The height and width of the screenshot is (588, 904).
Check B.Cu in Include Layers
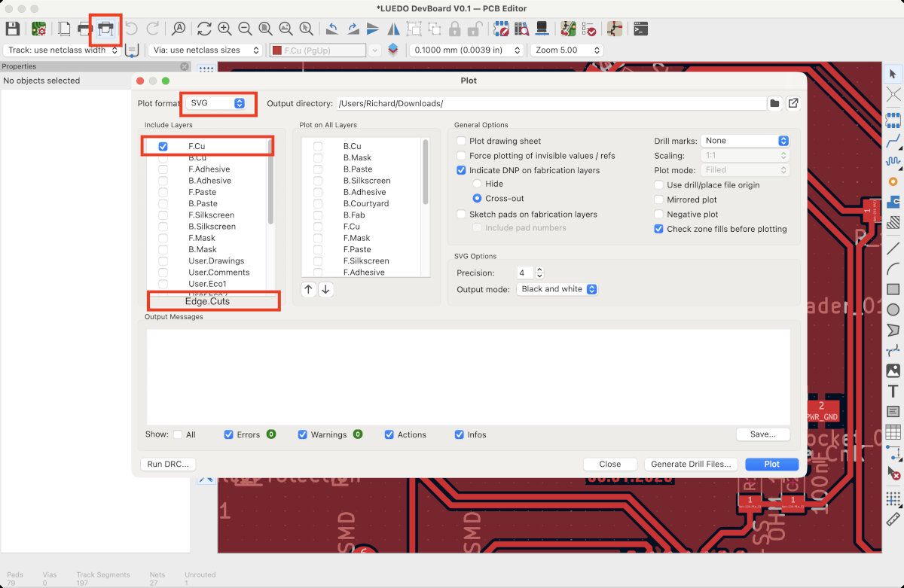click(163, 157)
